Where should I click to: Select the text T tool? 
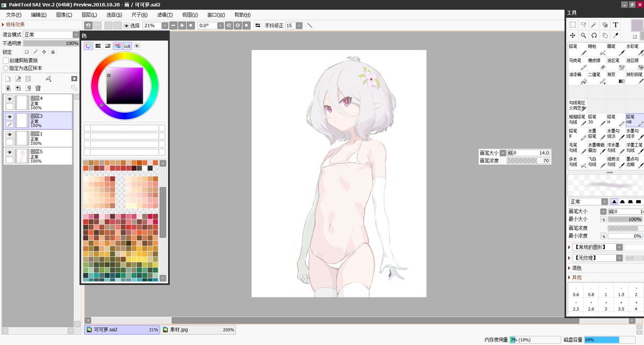(616, 25)
